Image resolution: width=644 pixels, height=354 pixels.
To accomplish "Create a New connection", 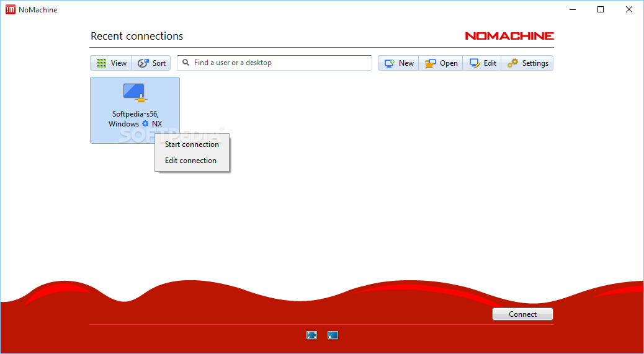I will click(398, 63).
